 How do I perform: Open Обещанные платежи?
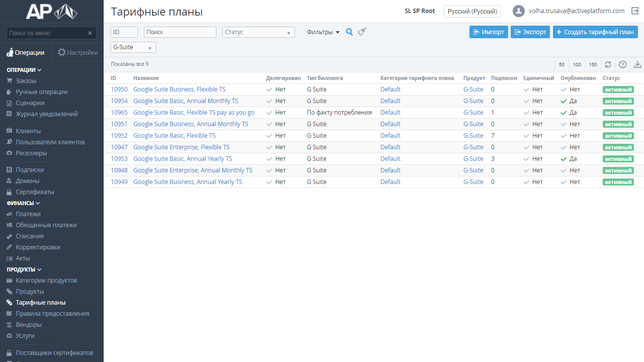tap(46, 225)
